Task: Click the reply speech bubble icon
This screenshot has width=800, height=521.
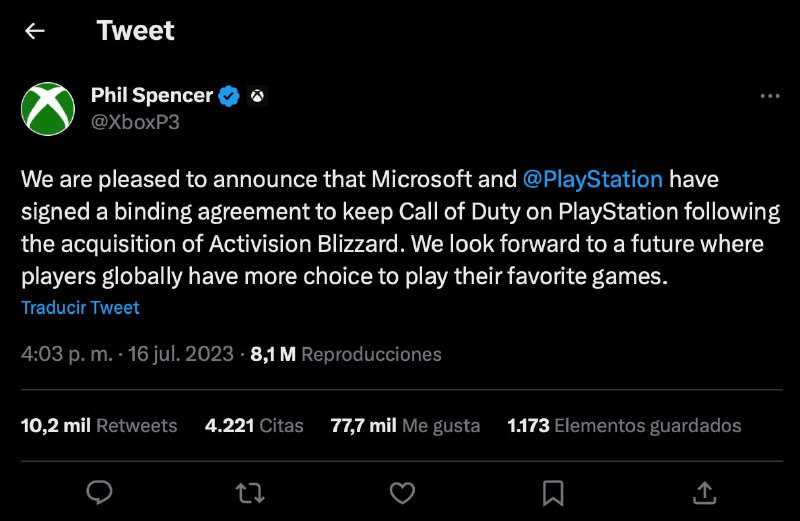Action: click(x=99, y=492)
